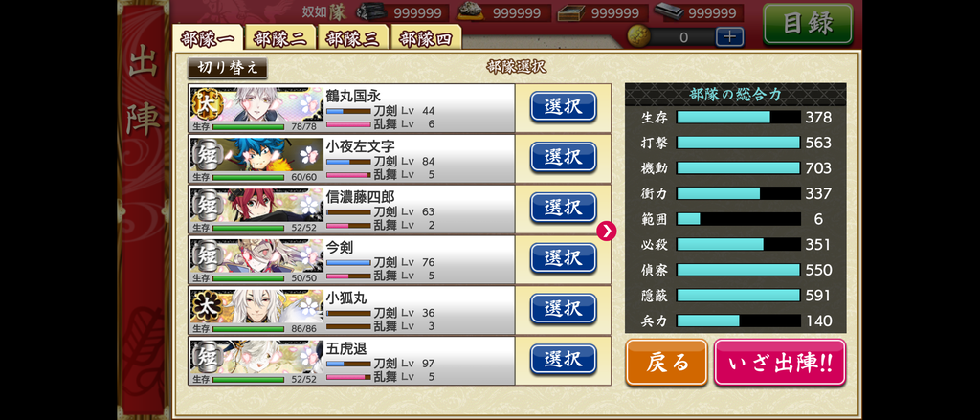The height and width of the screenshot is (420, 980).
Task: Click the 機動 stat bar
Action: (x=738, y=168)
